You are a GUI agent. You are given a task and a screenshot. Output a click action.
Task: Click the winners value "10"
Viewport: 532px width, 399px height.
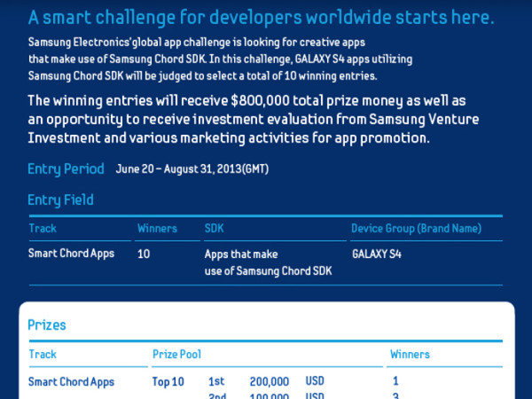pos(144,254)
